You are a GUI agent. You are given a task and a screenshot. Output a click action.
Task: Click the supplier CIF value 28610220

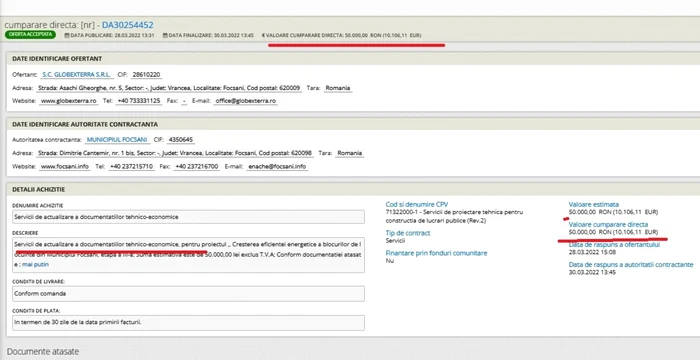tap(146, 75)
